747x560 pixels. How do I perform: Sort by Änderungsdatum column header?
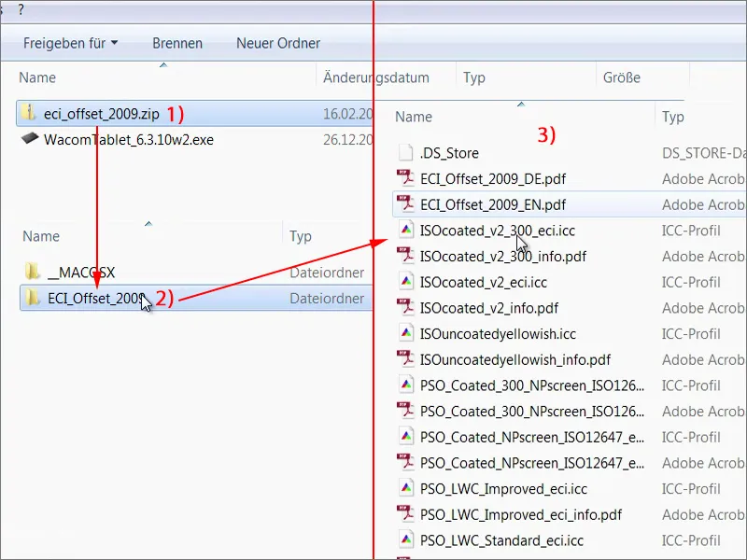(x=376, y=77)
